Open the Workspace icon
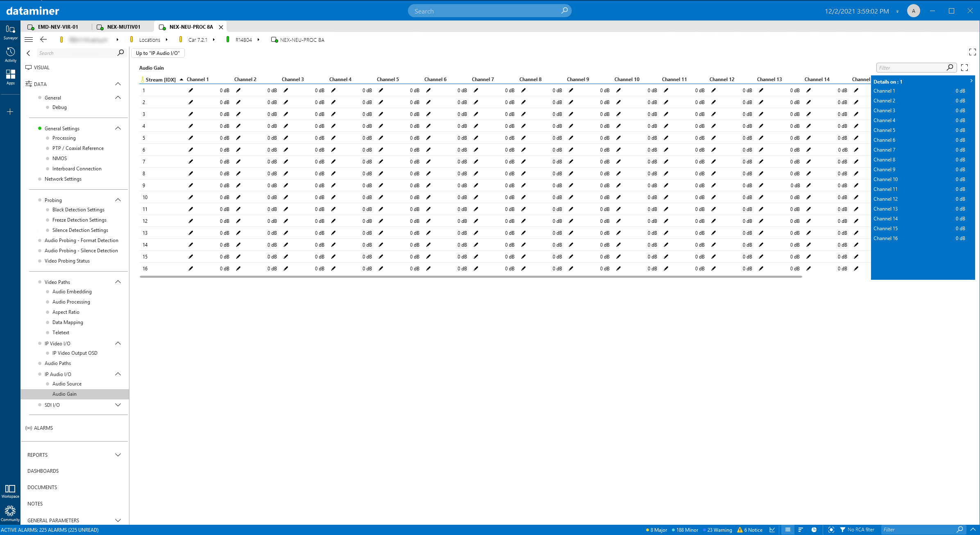The width and height of the screenshot is (980, 535). pos(10,491)
